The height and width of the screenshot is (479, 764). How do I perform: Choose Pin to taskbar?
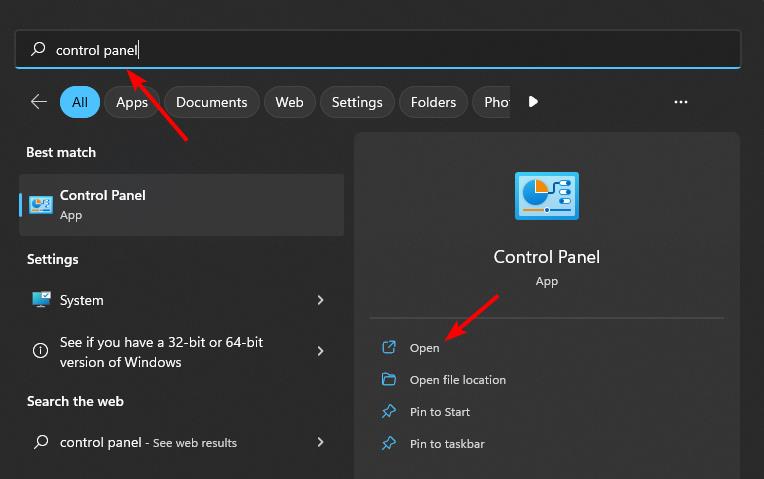(x=447, y=444)
